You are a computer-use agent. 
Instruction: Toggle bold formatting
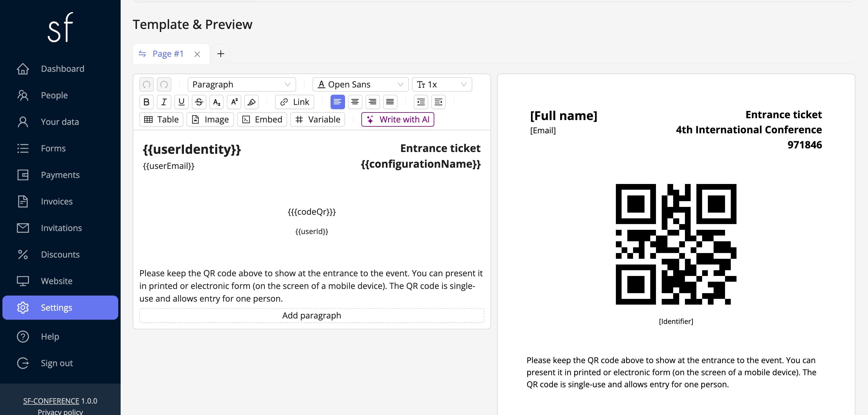(x=146, y=102)
